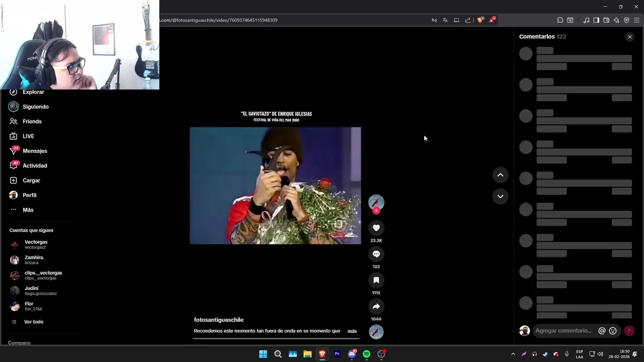Save video with bookmark icon

(x=376, y=280)
